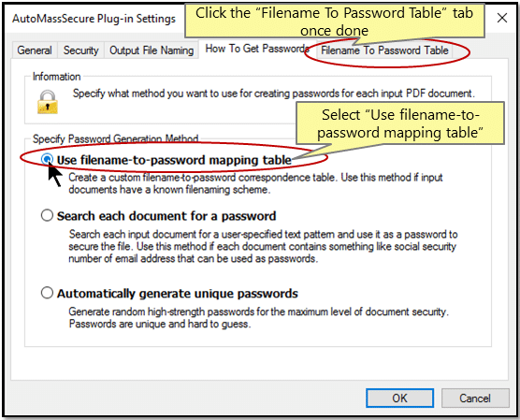Click the yellow "Select Use filename-to-password" callout
The image size is (520, 420).
pyautogui.click(x=399, y=123)
